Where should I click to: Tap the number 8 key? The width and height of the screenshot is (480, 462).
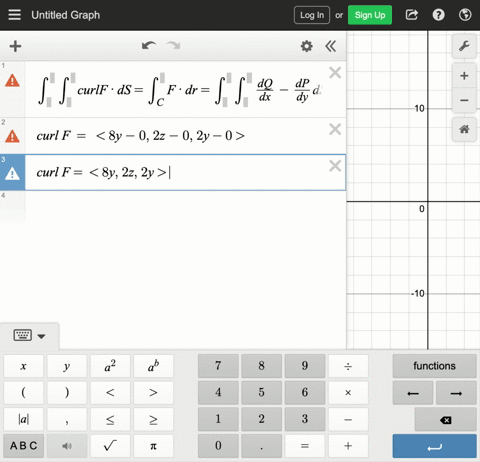(261, 366)
